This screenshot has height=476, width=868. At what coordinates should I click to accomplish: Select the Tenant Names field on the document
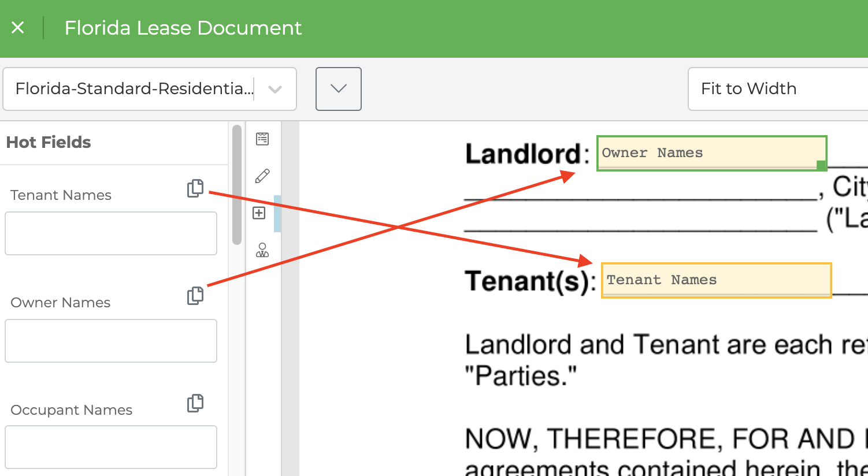pos(717,280)
